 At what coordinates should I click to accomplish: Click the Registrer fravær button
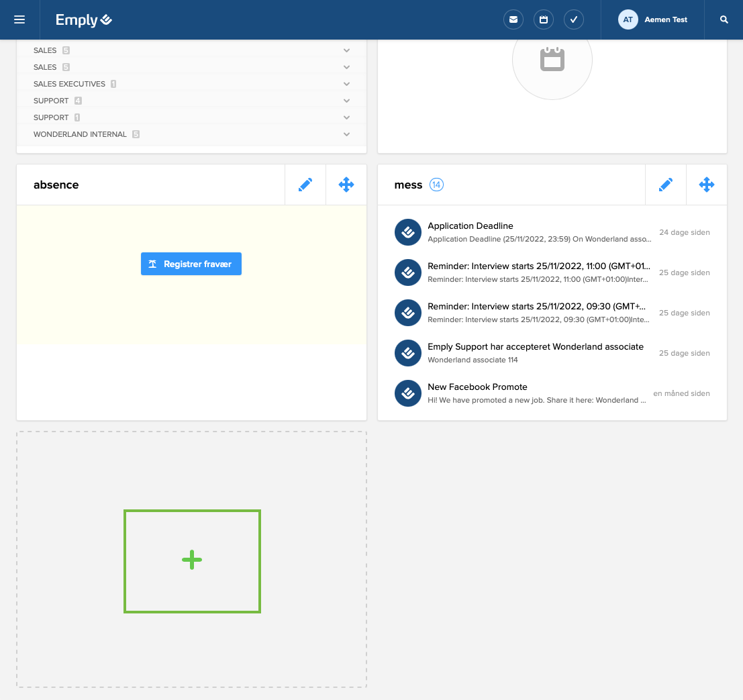pyautogui.click(x=191, y=264)
